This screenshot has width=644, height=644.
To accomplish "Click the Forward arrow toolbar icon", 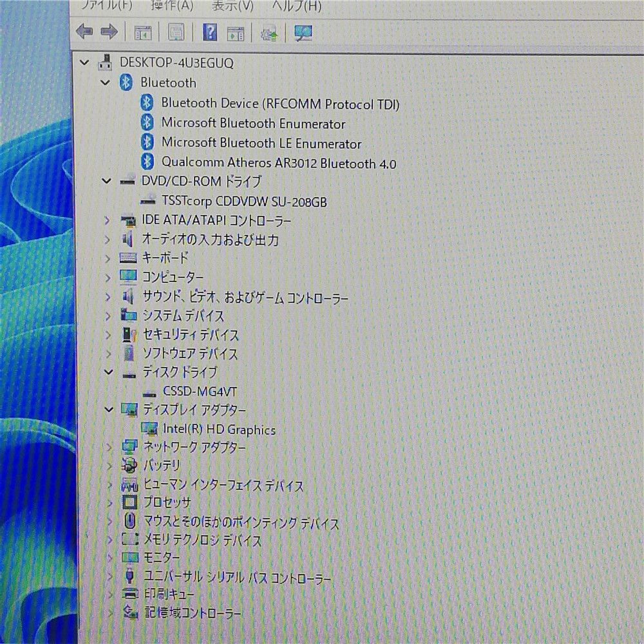I will (109, 32).
